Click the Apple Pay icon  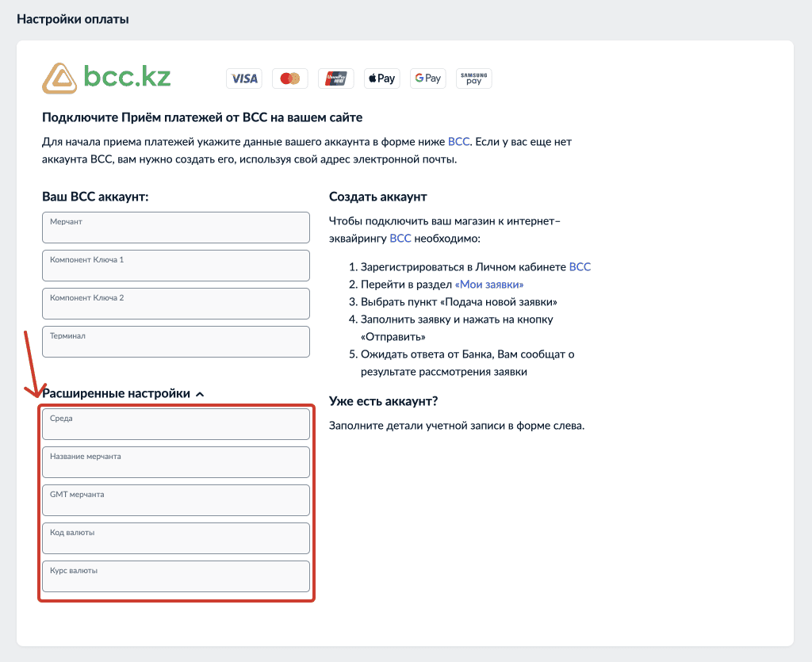click(x=381, y=78)
